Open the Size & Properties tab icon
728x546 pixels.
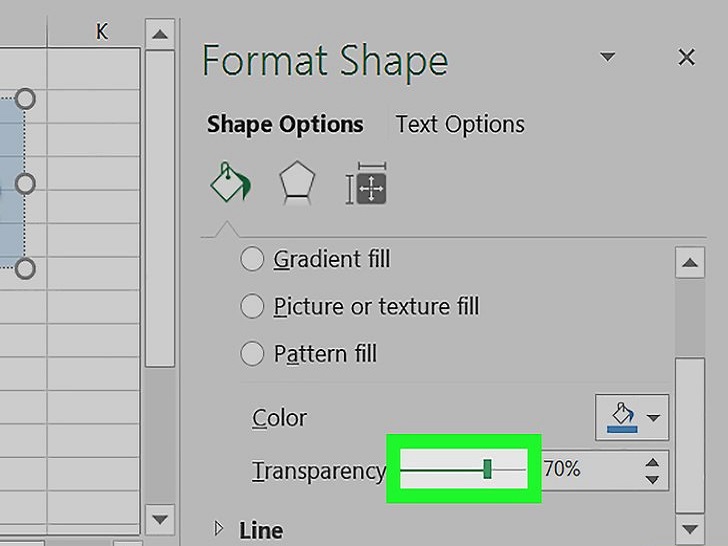tap(366, 183)
